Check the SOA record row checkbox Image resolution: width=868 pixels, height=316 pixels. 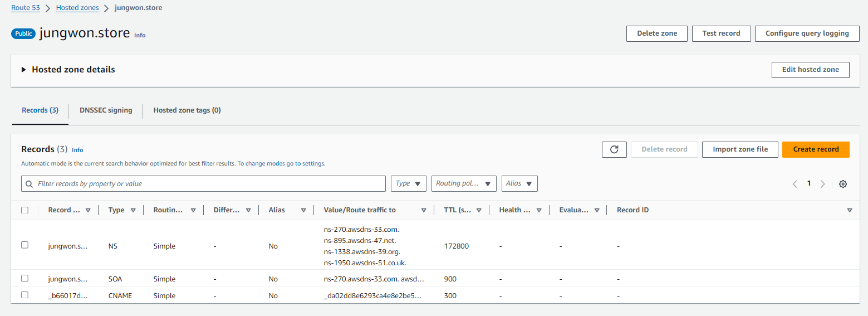pos(24,278)
